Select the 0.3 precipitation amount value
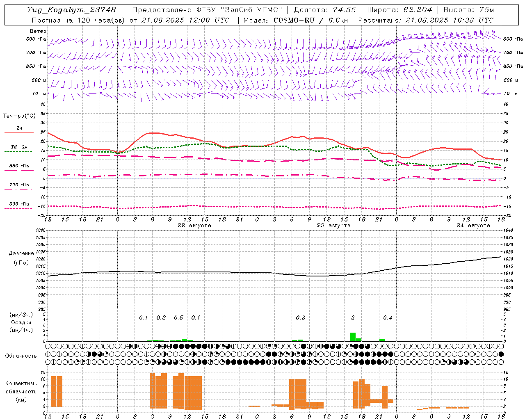This screenshot has height=420, width=525. [301, 318]
